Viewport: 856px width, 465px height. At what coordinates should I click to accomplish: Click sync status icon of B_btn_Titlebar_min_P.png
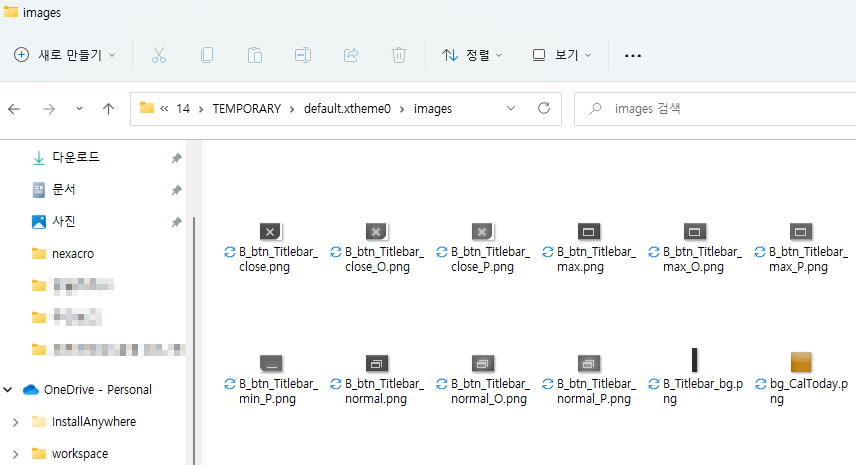[x=230, y=384]
